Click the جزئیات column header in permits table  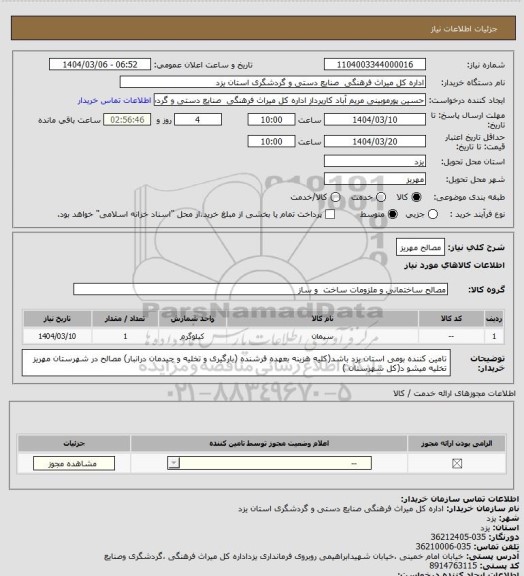pyautogui.click(x=74, y=443)
